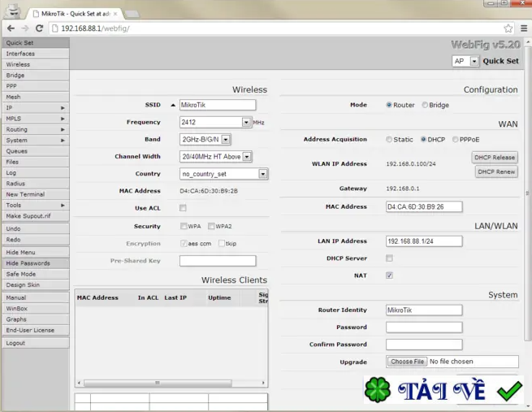Open the Country dropdown
Screen dimensions: 532x412
(x=262, y=174)
